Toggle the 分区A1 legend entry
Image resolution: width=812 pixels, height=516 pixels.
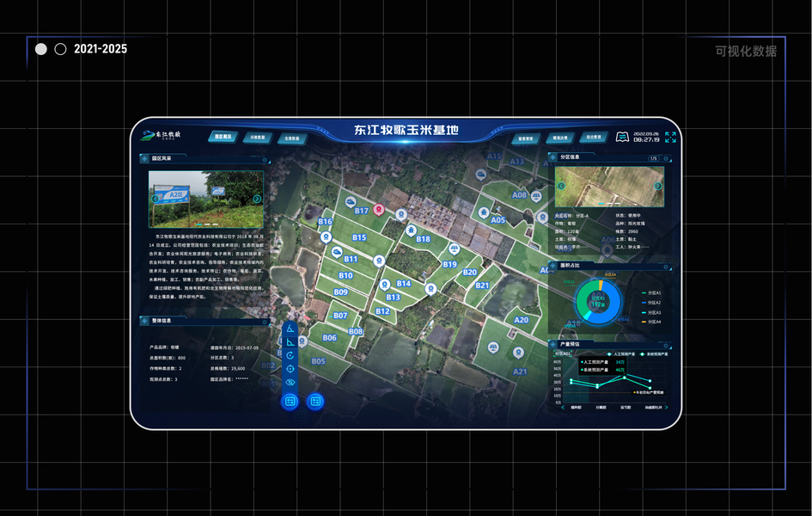point(651,293)
